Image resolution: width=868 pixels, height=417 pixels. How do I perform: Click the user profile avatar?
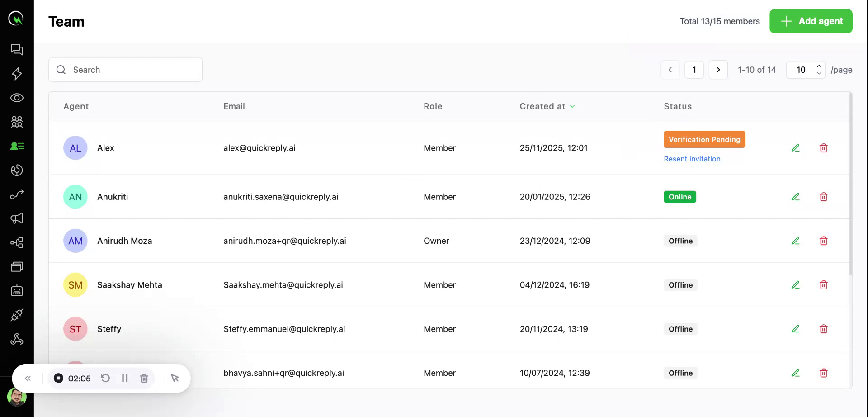point(17,397)
